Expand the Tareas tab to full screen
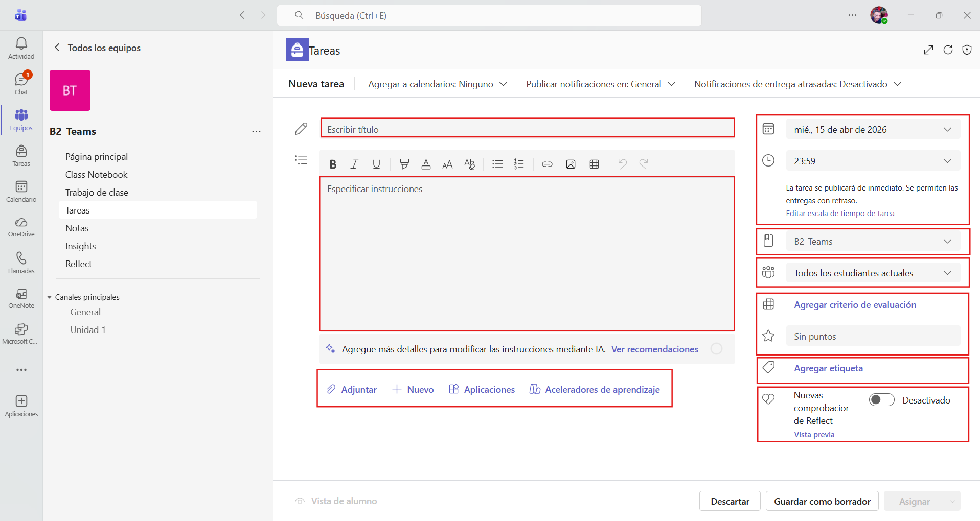This screenshot has height=521, width=980. point(928,50)
